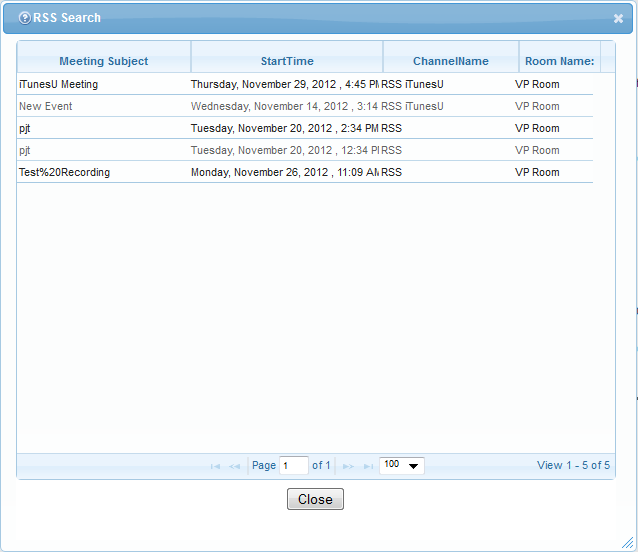Screen dimensions: 638x552
Task: Go to previous page of results
Action: pyautogui.click(x=234, y=466)
